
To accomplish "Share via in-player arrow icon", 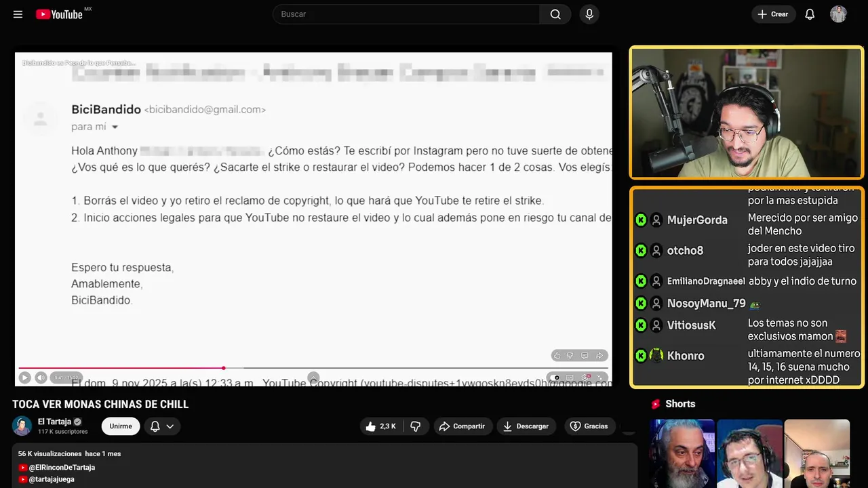I will tap(599, 356).
